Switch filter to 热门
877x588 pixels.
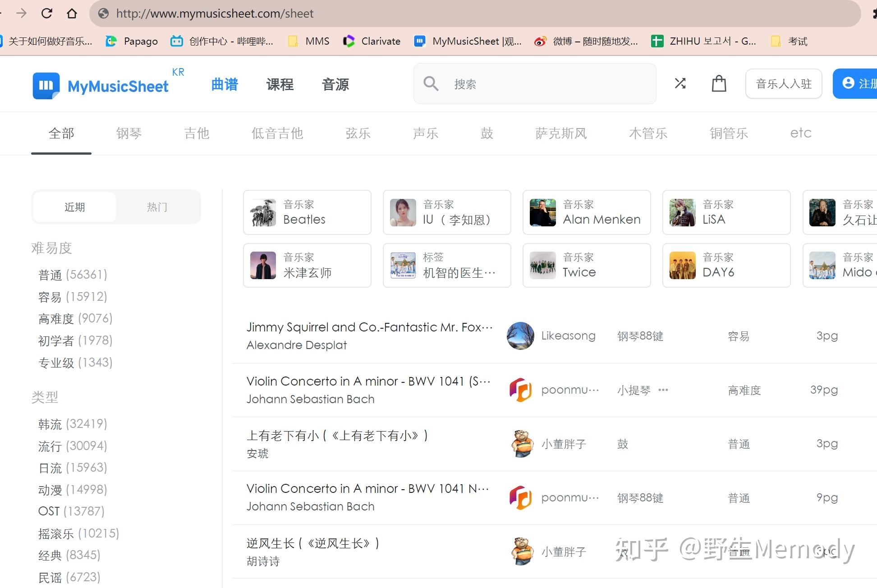[x=157, y=207]
